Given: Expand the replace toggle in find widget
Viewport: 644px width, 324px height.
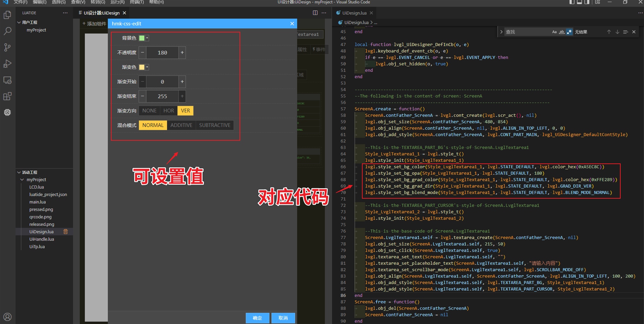Looking at the screenshot, I should click(501, 32).
